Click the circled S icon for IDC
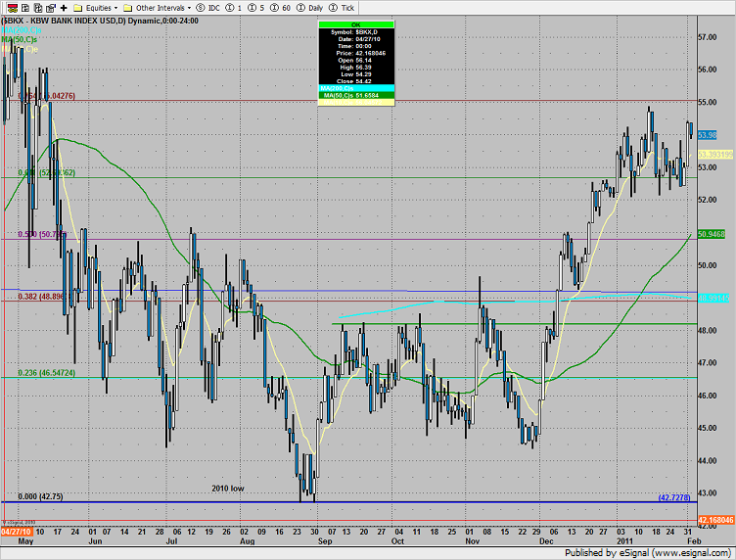This screenshot has width=736, height=560. tap(201, 8)
